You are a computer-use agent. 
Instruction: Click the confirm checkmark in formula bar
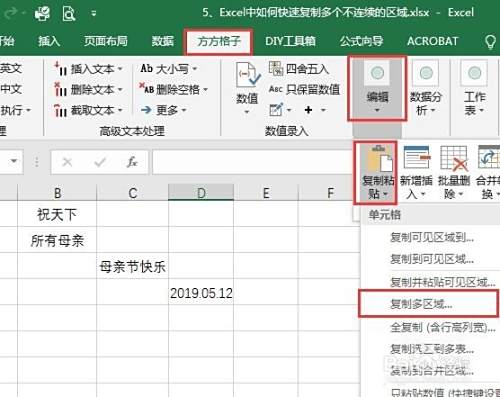[100, 162]
